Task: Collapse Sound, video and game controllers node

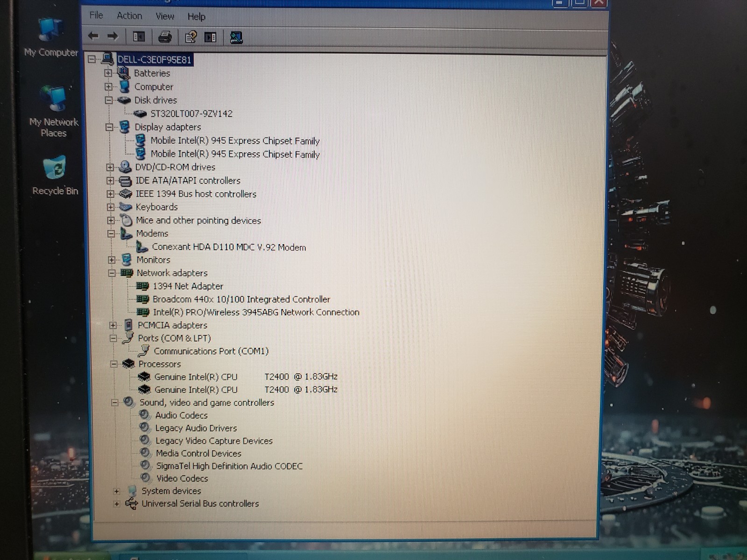Action: [114, 402]
